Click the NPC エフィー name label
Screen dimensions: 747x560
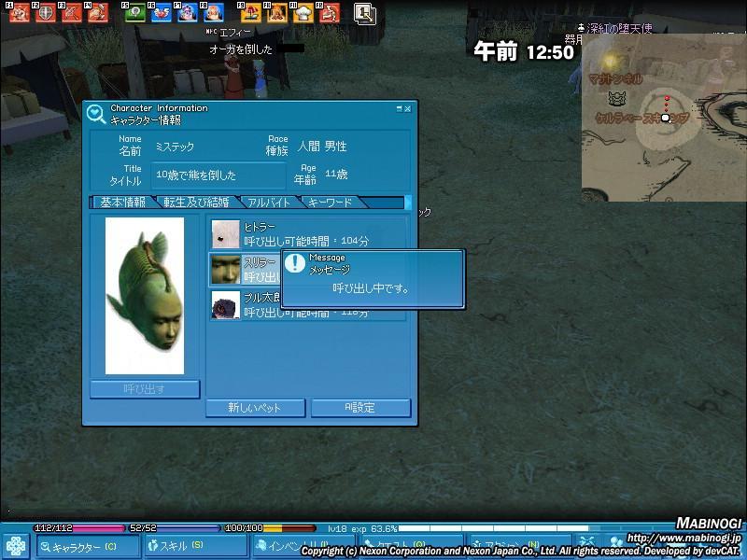tap(228, 33)
